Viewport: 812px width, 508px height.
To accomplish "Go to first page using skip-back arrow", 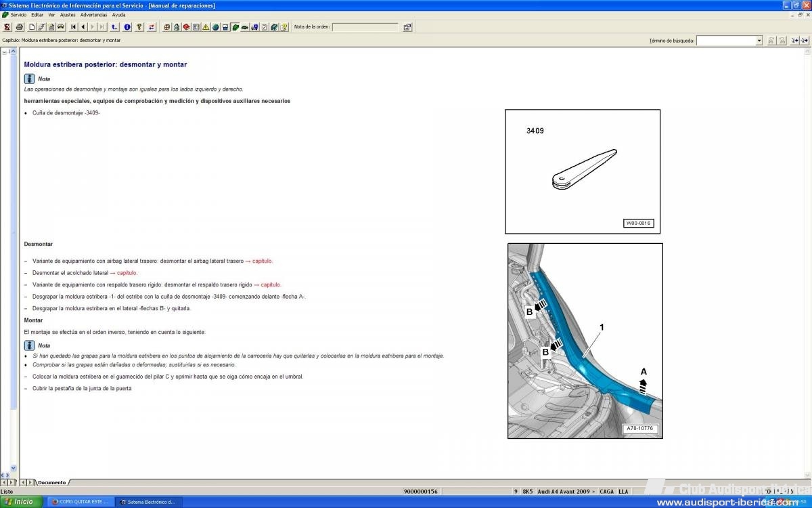I will [x=73, y=27].
